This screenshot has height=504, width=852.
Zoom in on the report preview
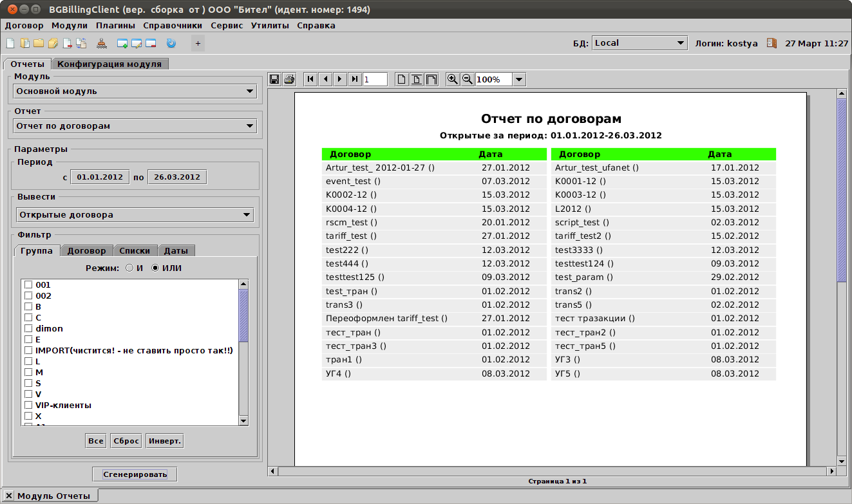point(453,79)
